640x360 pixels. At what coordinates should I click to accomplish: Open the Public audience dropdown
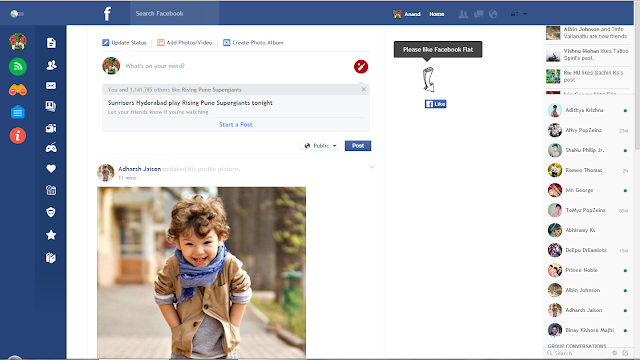(321, 146)
